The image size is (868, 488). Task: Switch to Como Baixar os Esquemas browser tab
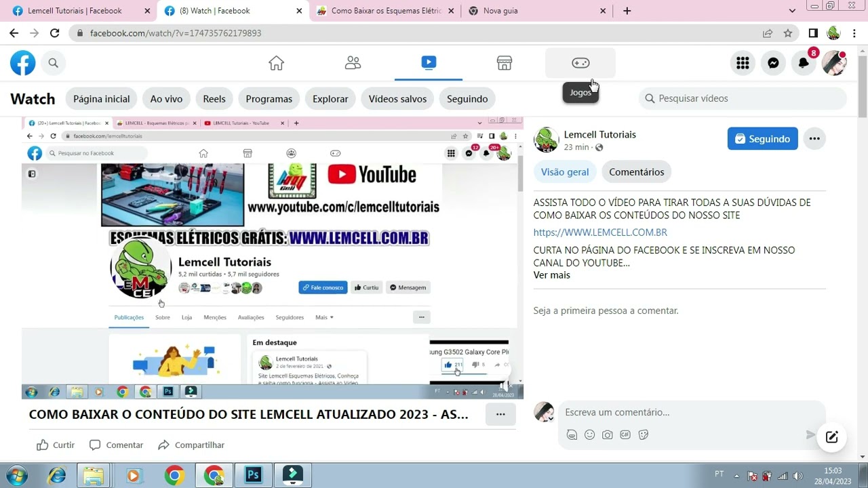pyautogui.click(x=385, y=11)
